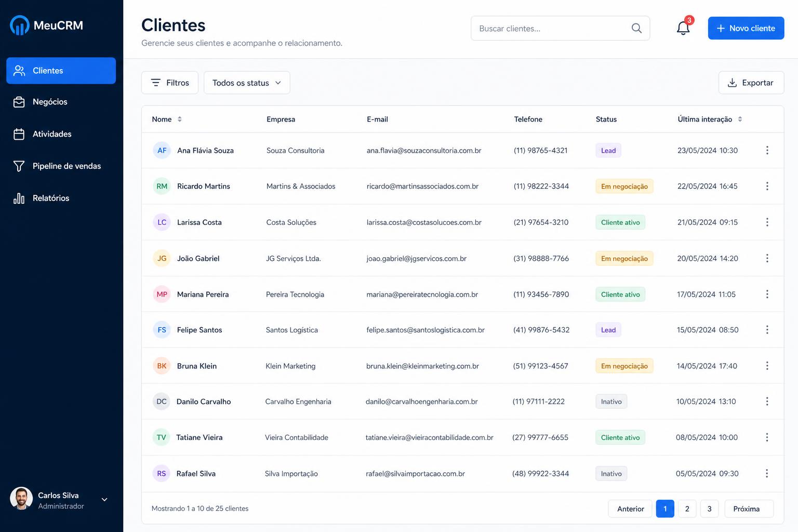Viewport: 798px width, 532px height.
Task: Click Mostrando 1 a 10 de 25 clientes
Action: [200, 509]
